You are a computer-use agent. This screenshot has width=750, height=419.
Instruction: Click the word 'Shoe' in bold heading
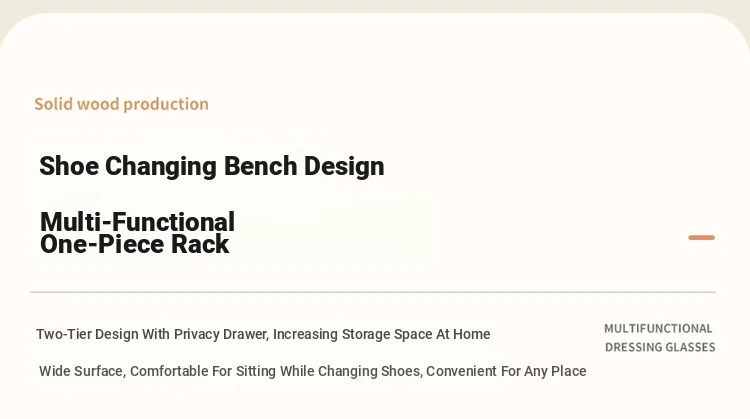(x=69, y=166)
